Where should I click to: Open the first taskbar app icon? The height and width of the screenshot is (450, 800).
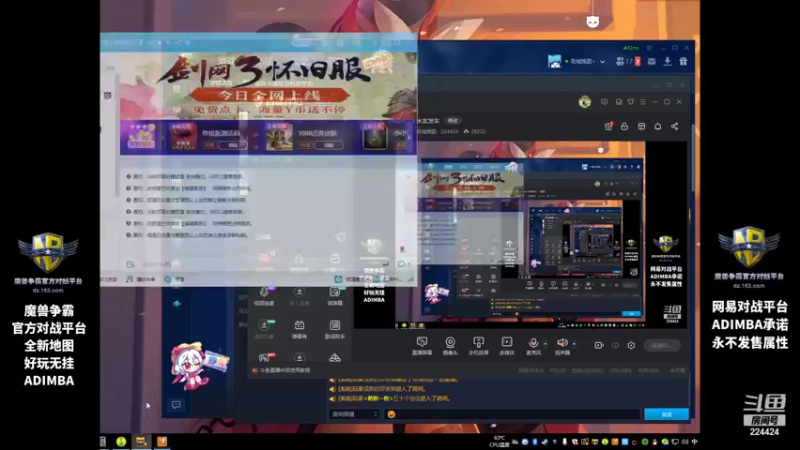(121, 441)
